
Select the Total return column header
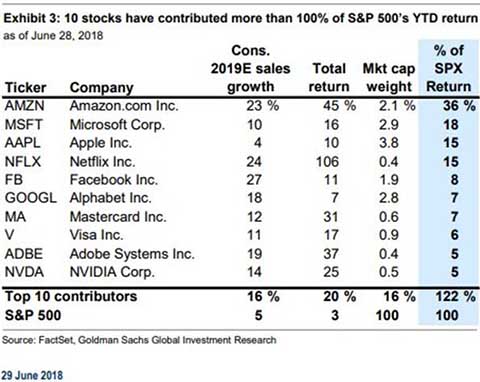pos(329,78)
